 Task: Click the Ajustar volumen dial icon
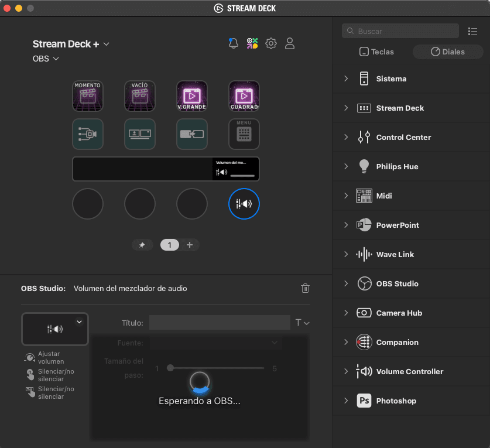30,357
